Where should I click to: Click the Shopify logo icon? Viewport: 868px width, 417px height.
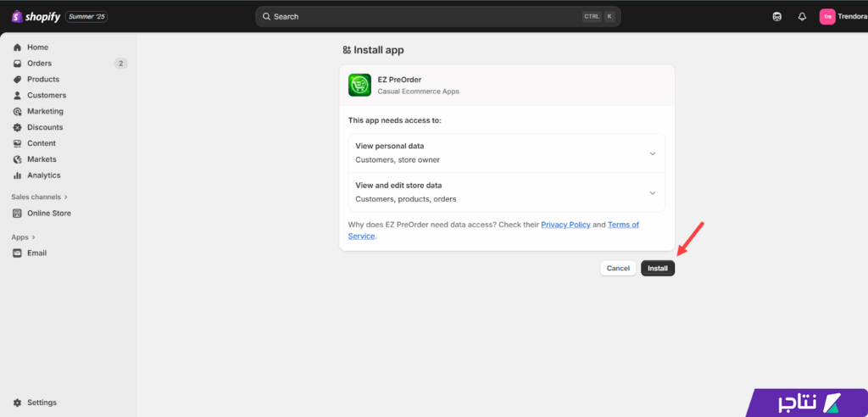point(16,16)
